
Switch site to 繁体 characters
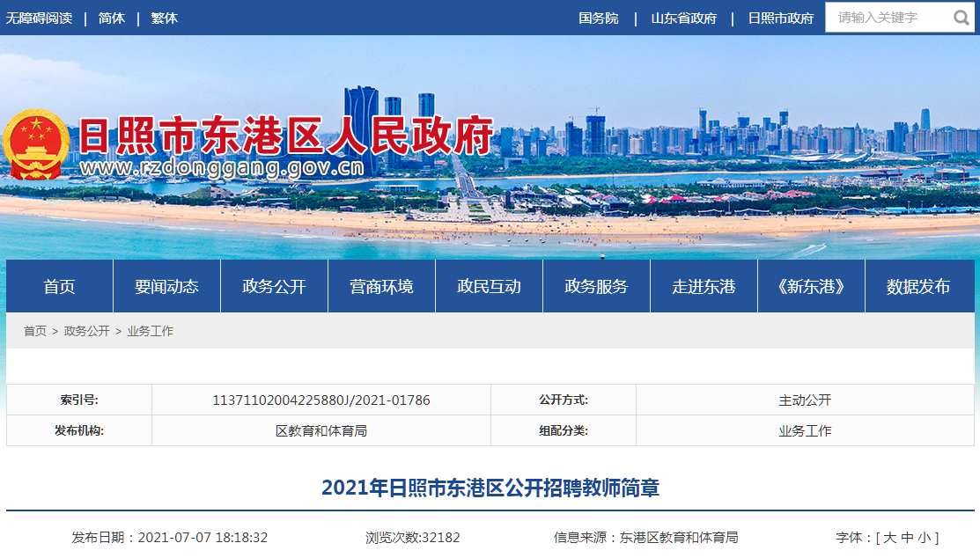pyautogui.click(x=164, y=17)
